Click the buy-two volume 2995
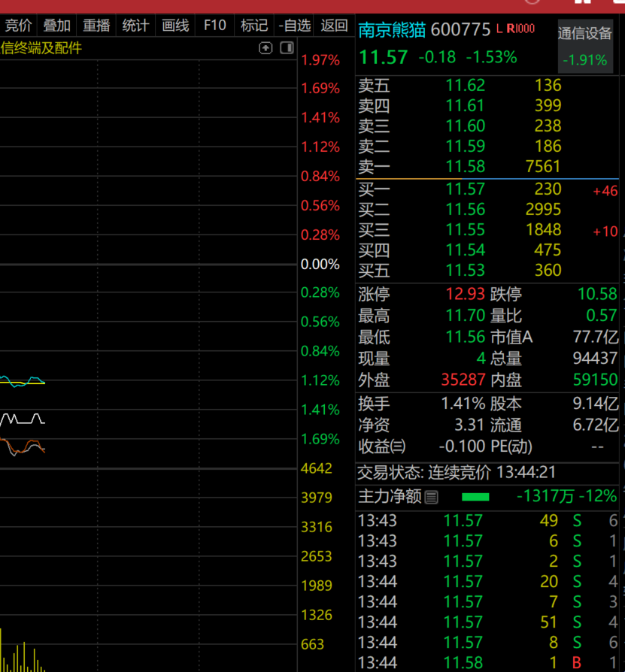The height and width of the screenshot is (672, 625). [543, 210]
